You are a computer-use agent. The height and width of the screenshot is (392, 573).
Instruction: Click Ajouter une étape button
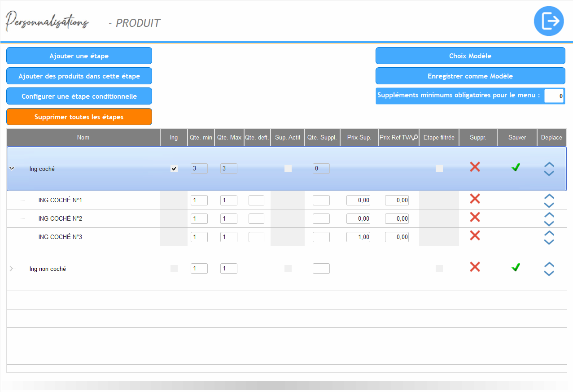pos(79,56)
